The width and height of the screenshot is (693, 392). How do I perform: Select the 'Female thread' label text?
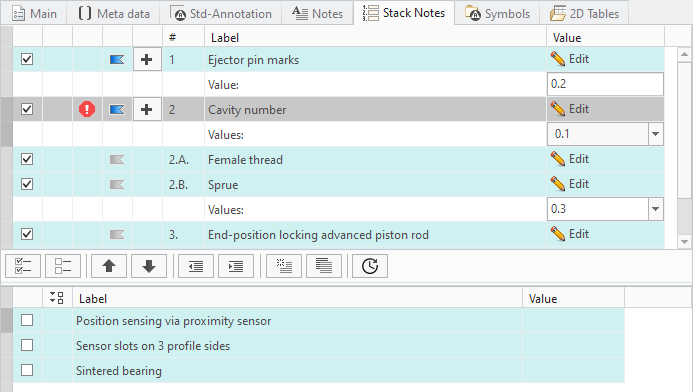click(245, 160)
